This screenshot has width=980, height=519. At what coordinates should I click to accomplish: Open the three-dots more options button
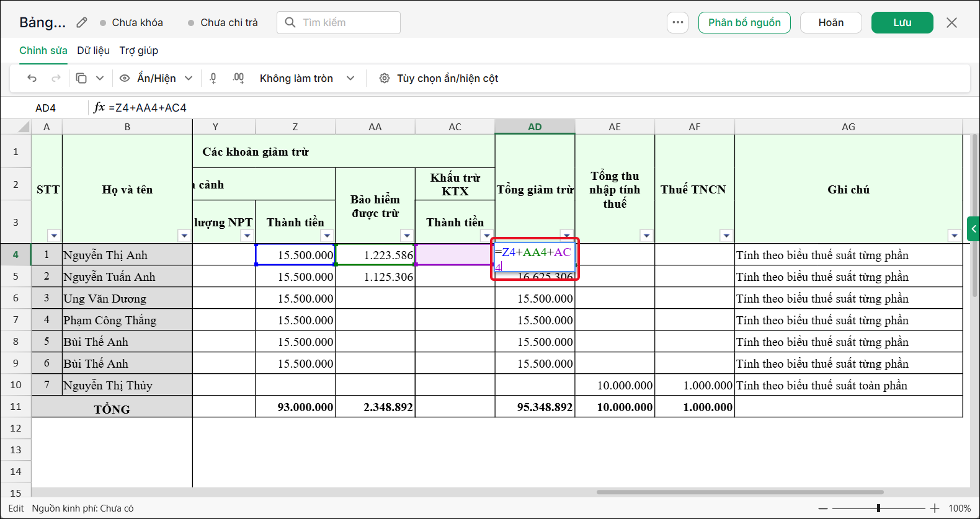[678, 22]
